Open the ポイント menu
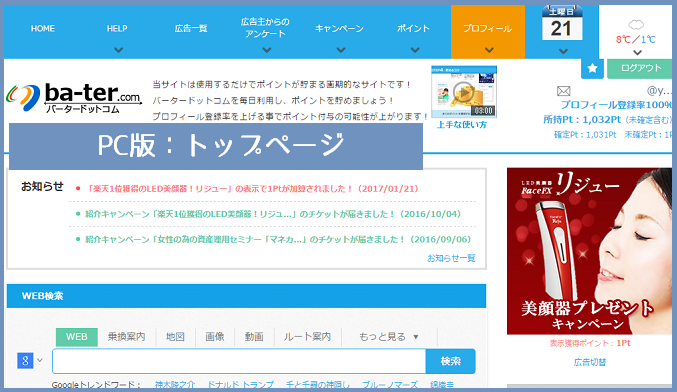The image size is (677, 392). tap(413, 28)
